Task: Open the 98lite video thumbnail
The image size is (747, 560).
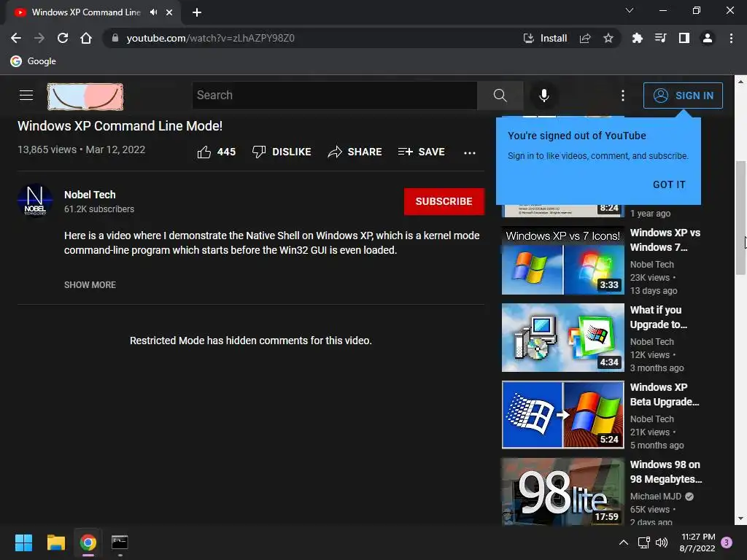Action: [x=562, y=491]
